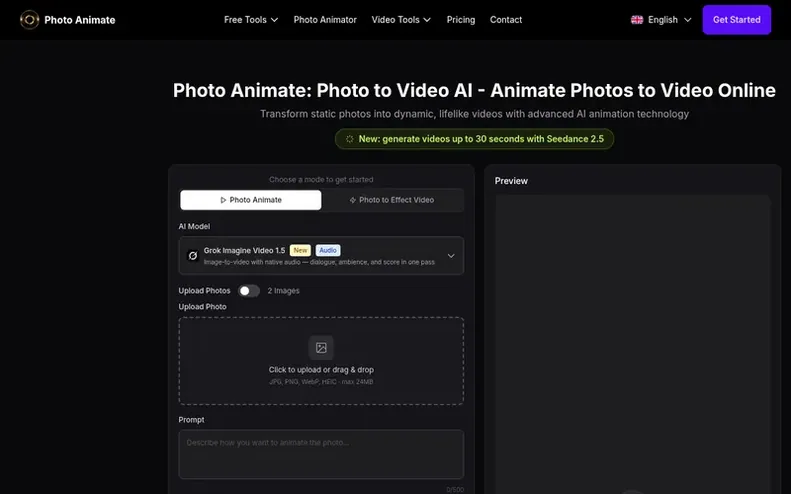Click the photo upload drop zone
Image resolution: width=791 pixels, height=494 pixels.
[x=321, y=361]
